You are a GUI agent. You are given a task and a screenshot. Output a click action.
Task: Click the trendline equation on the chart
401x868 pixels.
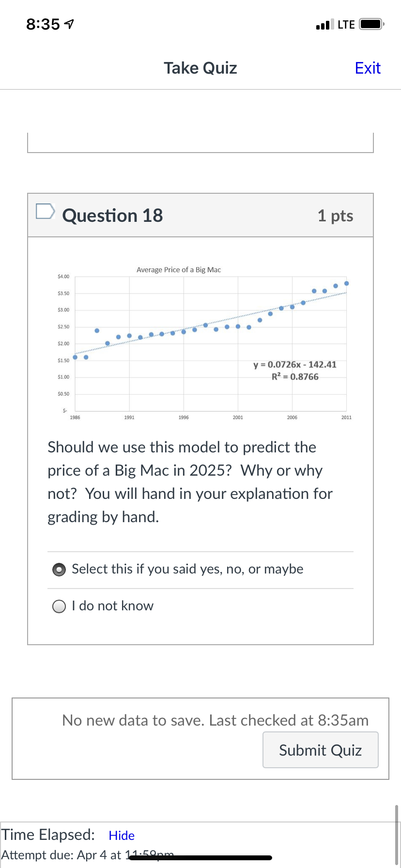pos(295,365)
